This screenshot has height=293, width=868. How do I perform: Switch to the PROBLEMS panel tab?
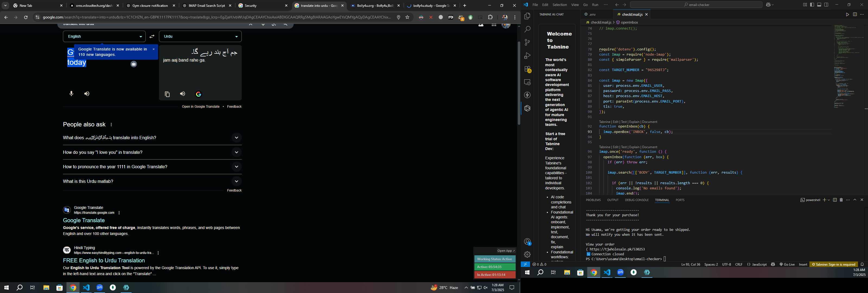pos(593,200)
